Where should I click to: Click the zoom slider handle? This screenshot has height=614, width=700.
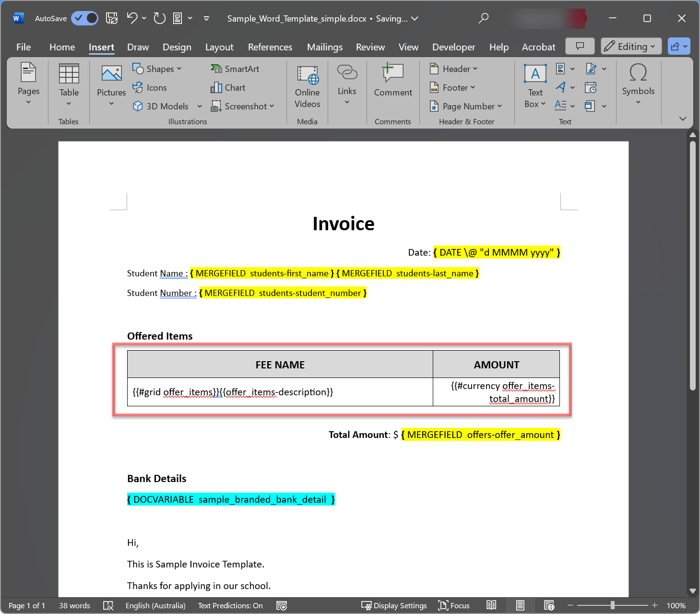coord(612,605)
